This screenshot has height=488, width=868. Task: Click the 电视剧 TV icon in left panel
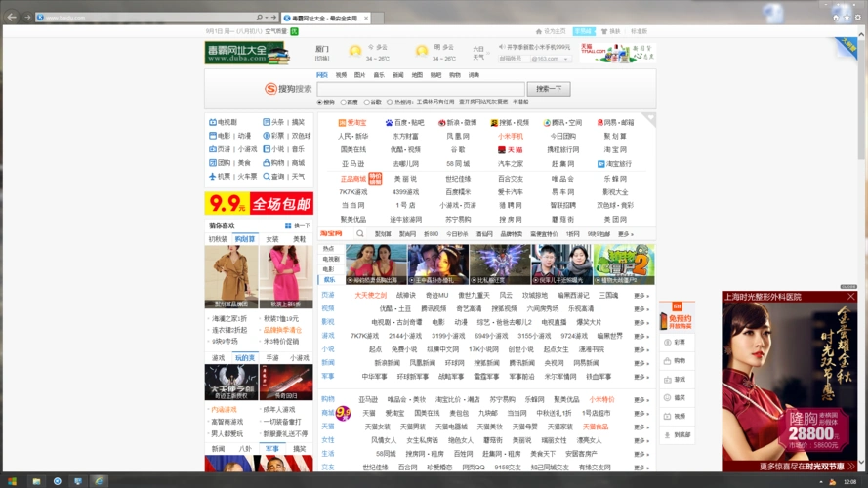[213, 122]
